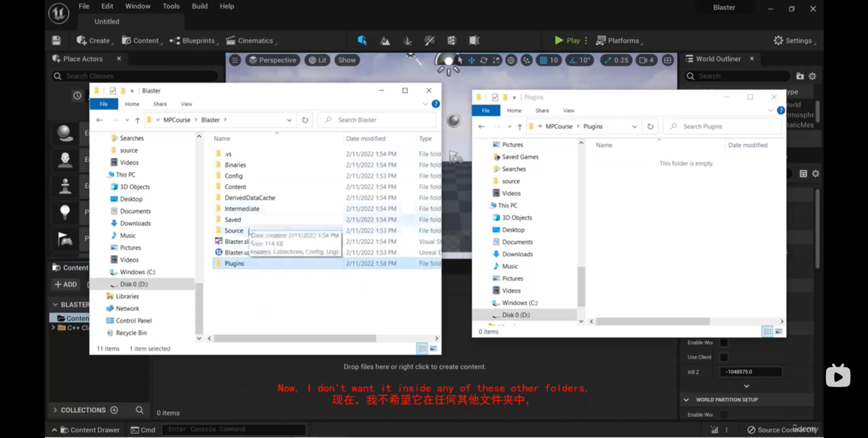Expand address history dropdown in Blaster Explorer
868x438 pixels.
tap(290, 120)
